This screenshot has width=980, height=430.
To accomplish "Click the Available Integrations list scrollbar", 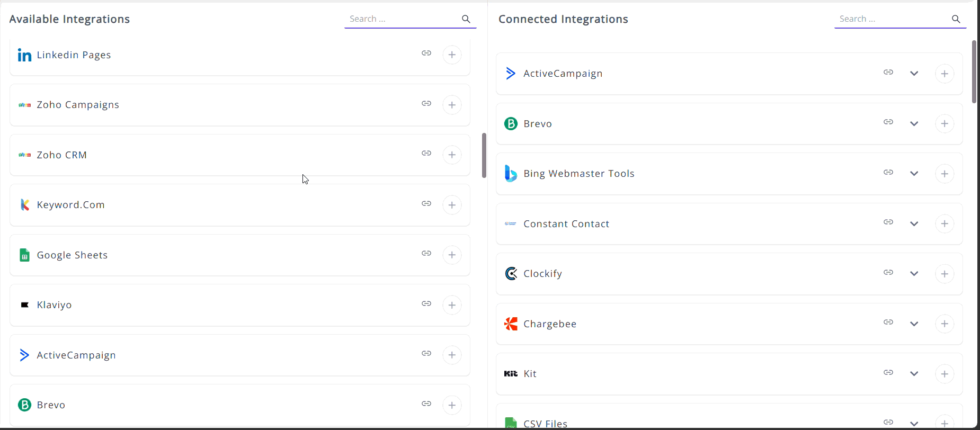I will click(x=484, y=155).
